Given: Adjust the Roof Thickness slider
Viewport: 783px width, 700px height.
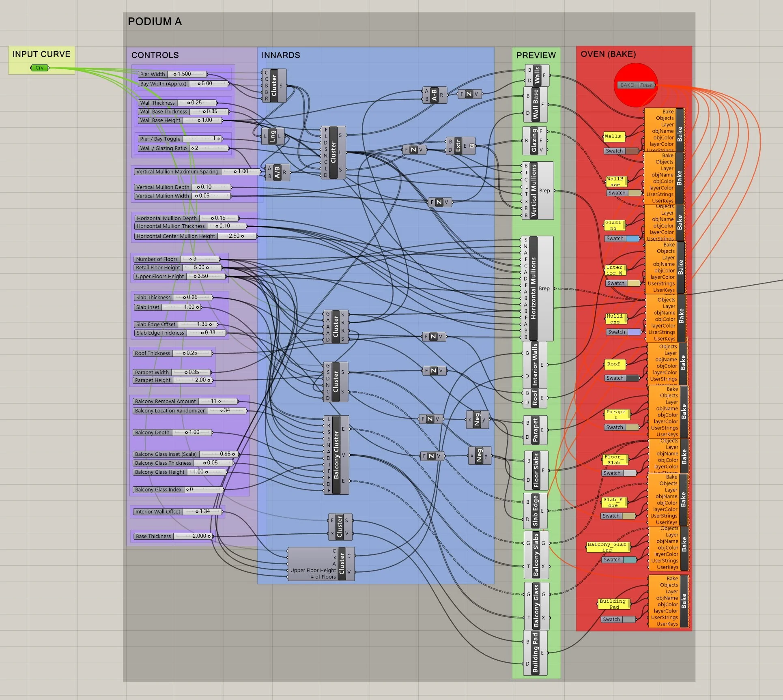Looking at the screenshot, I should tap(173, 353).
